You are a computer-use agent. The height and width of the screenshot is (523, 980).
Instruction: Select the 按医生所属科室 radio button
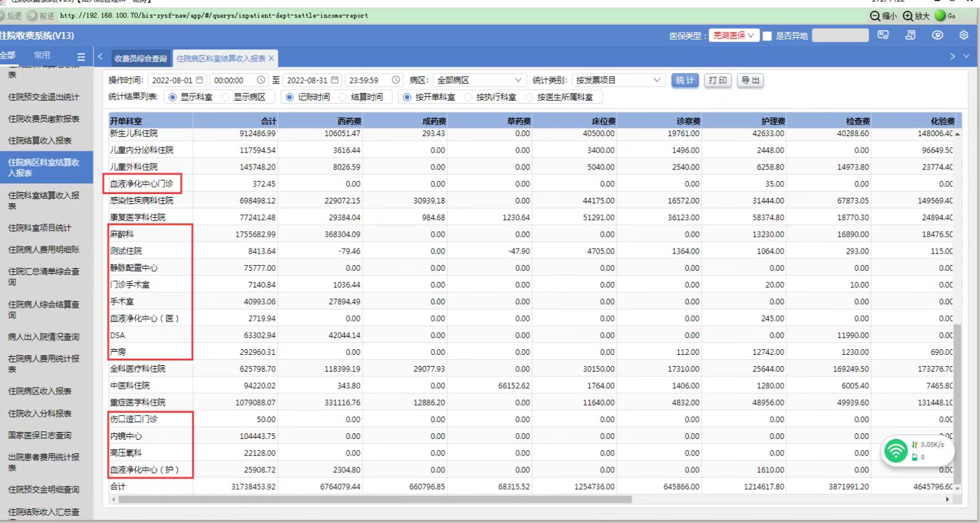click(x=529, y=97)
